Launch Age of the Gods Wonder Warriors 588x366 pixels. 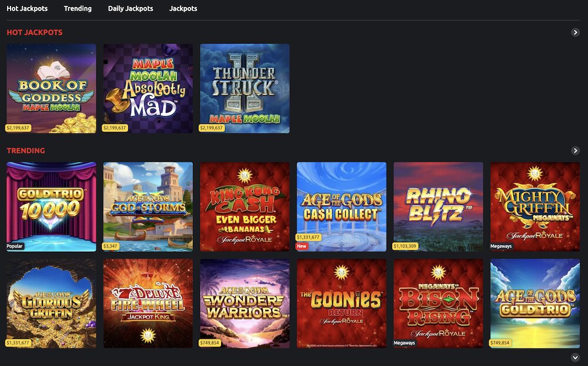245,304
